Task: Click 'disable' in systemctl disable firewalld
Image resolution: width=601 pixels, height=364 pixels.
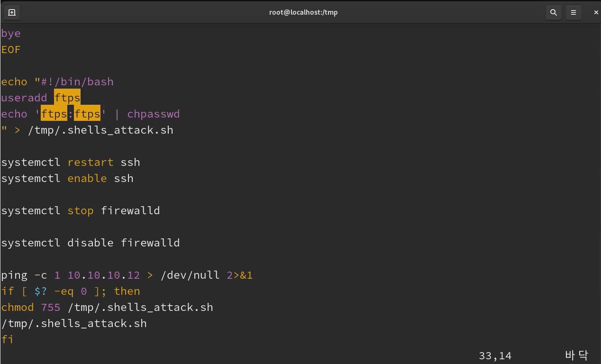Action: (x=91, y=243)
